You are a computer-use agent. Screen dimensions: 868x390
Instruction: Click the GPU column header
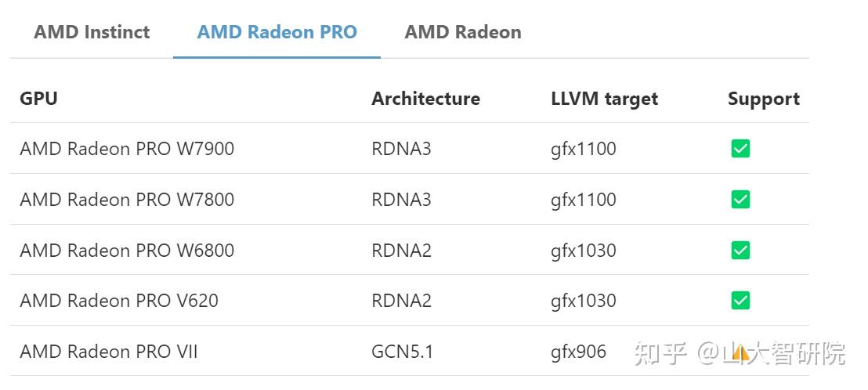(38, 99)
